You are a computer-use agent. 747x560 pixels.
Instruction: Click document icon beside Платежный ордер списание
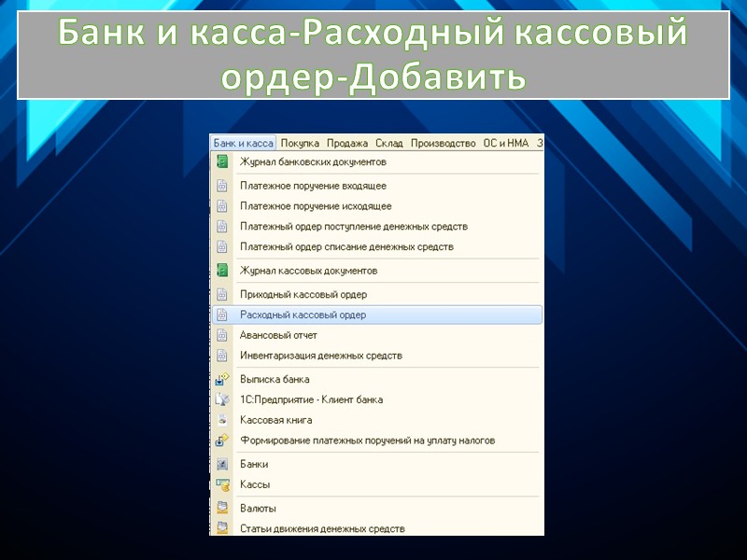click(222, 246)
